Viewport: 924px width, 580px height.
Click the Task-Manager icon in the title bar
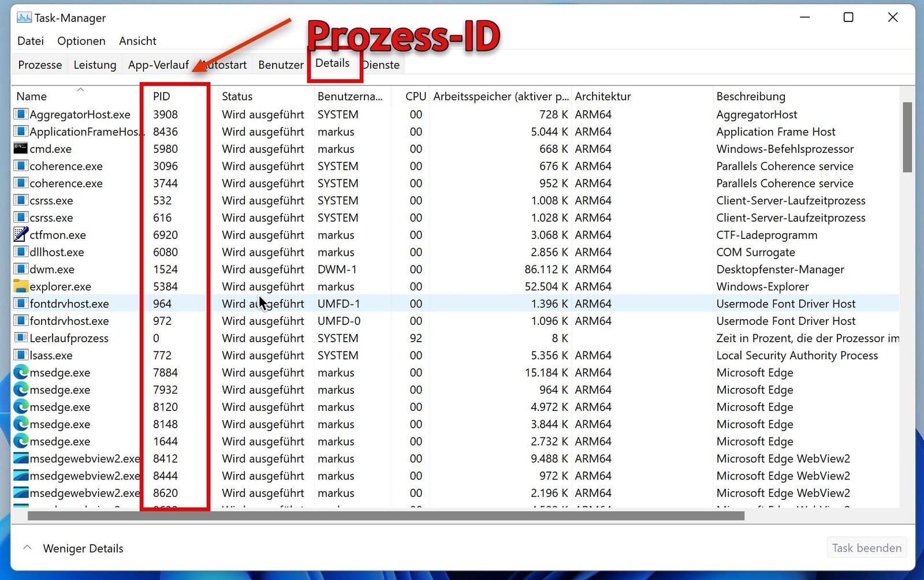[x=24, y=17]
